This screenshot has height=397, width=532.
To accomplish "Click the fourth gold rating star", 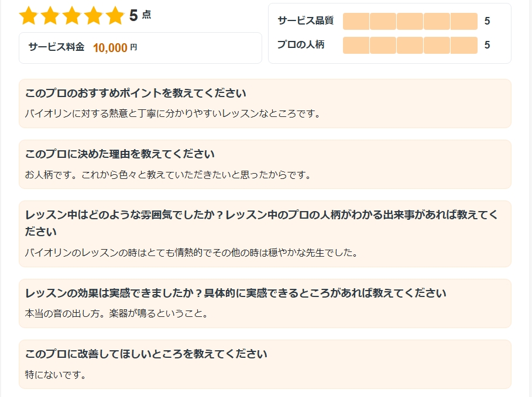I will (94, 16).
